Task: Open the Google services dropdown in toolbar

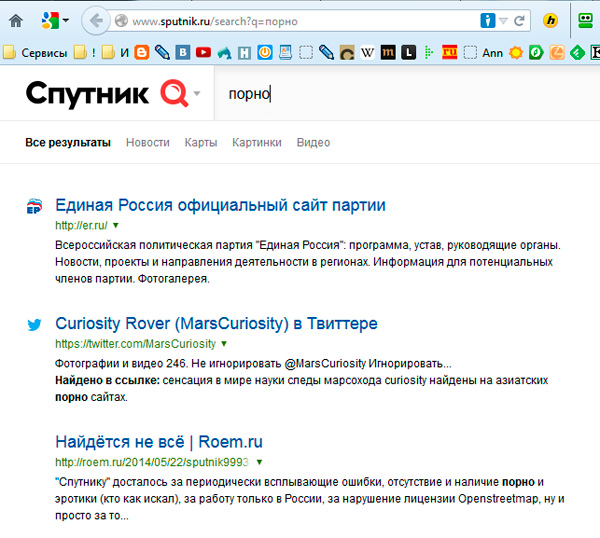Action: (x=54, y=20)
